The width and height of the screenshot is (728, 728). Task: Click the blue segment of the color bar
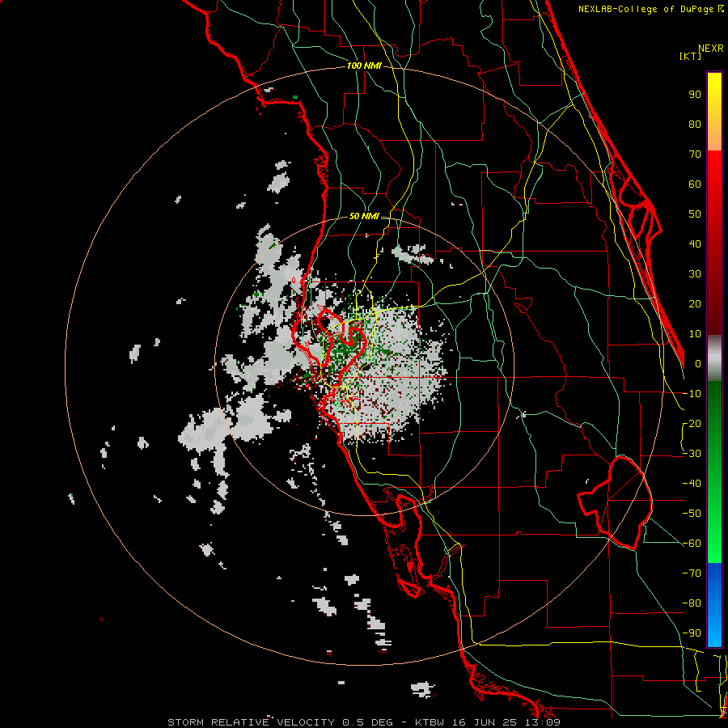[x=714, y=604]
